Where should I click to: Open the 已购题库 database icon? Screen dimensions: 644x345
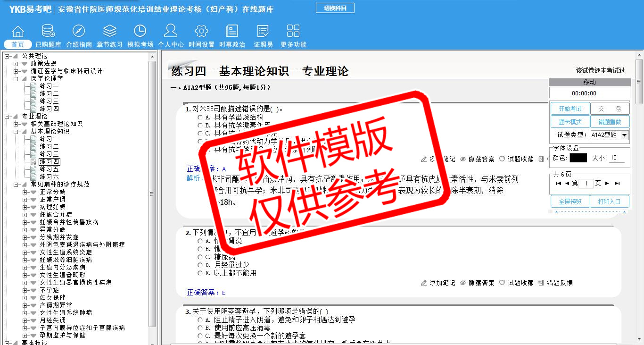[48, 32]
